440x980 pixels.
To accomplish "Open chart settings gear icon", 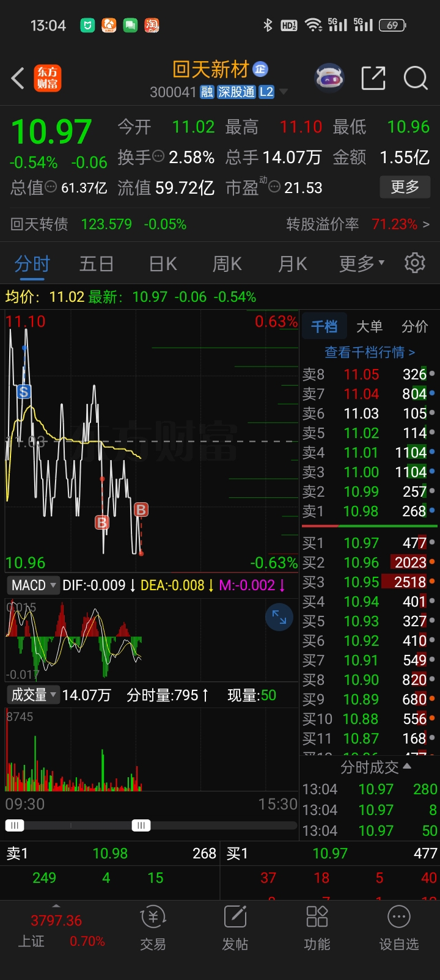I will click(x=415, y=263).
